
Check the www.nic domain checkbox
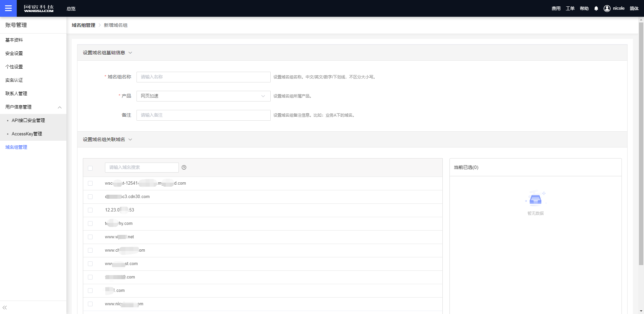coord(90,304)
